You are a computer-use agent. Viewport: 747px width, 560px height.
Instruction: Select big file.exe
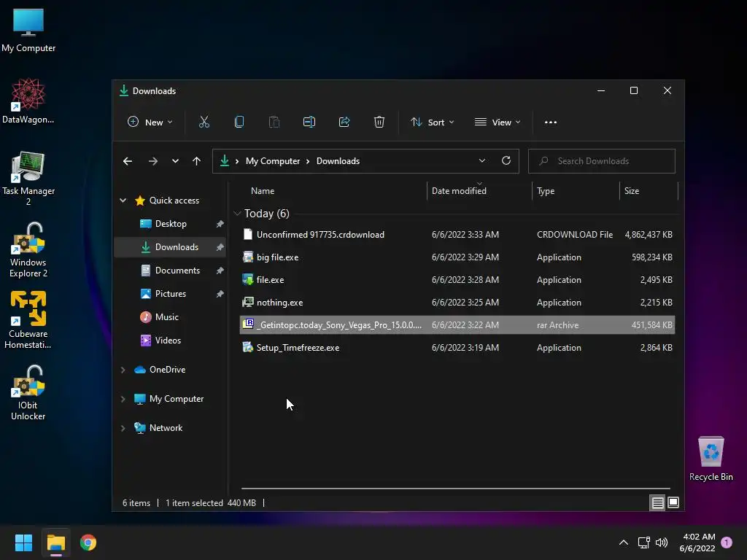coord(457,257)
